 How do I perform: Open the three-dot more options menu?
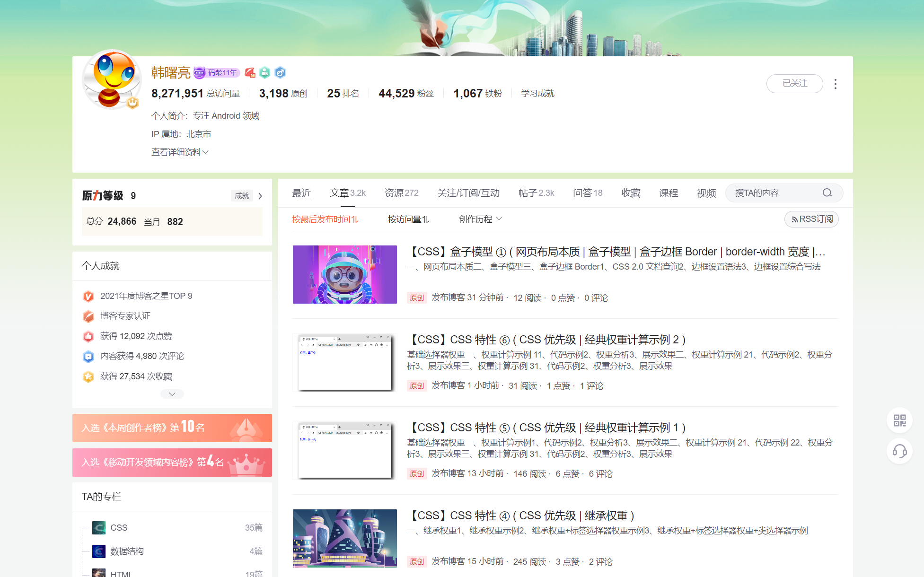(x=835, y=84)
